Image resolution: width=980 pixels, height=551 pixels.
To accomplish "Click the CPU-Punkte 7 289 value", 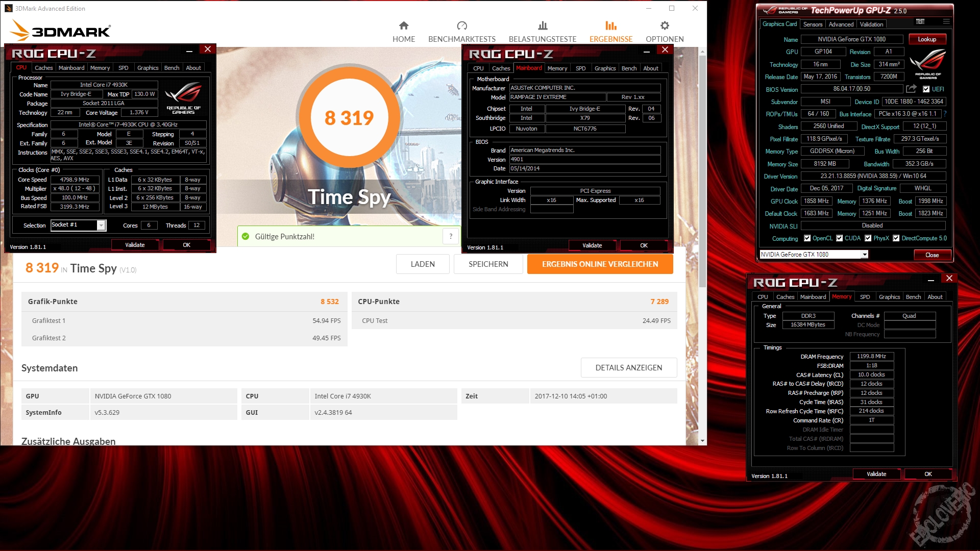I will point(659,302).
